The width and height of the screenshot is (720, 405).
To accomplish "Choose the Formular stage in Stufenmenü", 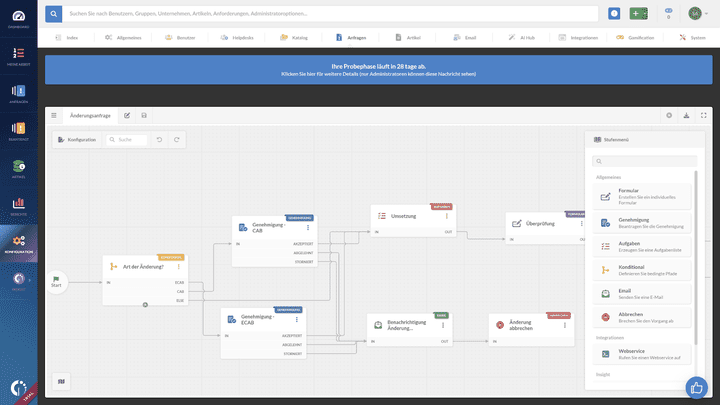I will [641, 197].
